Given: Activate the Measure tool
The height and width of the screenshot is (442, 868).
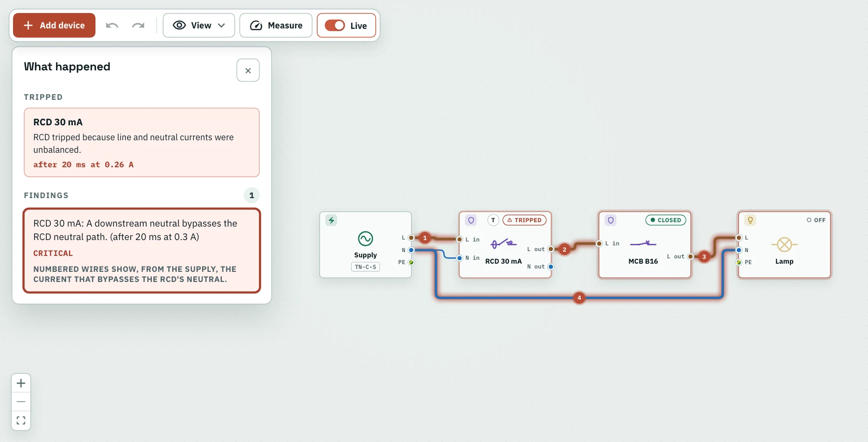Looking at the screenshot, I should pyautogui.click(x=276, y=26).
